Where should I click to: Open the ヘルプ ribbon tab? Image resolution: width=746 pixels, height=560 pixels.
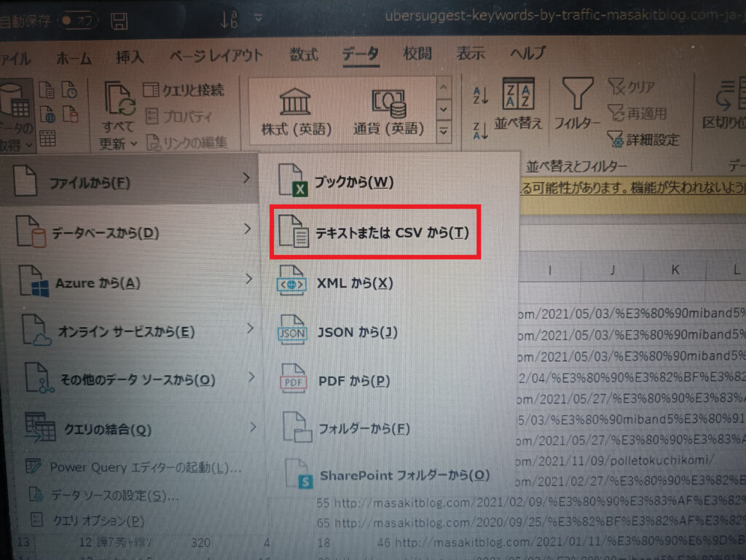tap(527, 52)
